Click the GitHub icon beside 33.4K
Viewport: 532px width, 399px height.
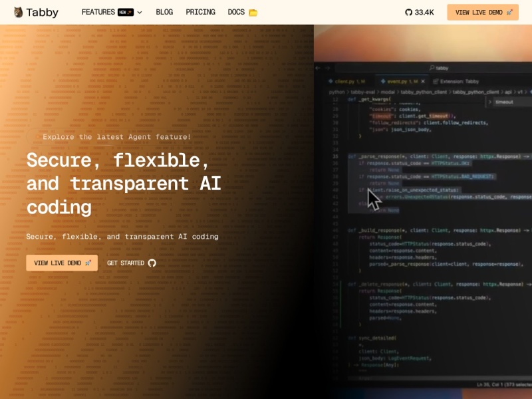click(x=408, y=12)
